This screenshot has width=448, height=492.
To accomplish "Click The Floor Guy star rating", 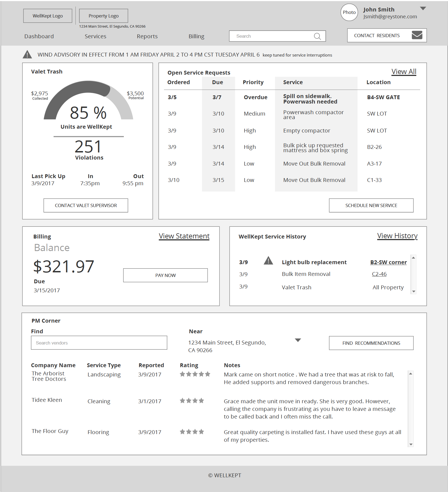I will 192,432.
